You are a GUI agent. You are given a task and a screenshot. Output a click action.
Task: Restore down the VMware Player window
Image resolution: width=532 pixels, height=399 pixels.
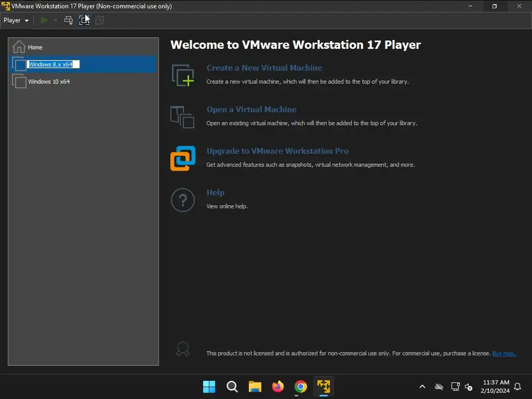point(495,6)
